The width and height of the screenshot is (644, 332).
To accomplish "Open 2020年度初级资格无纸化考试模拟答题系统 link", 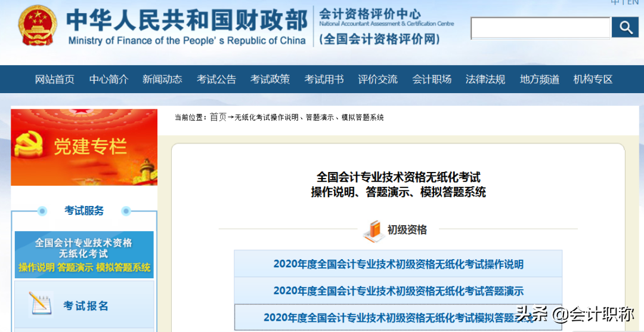I will [x=398, y=317].
